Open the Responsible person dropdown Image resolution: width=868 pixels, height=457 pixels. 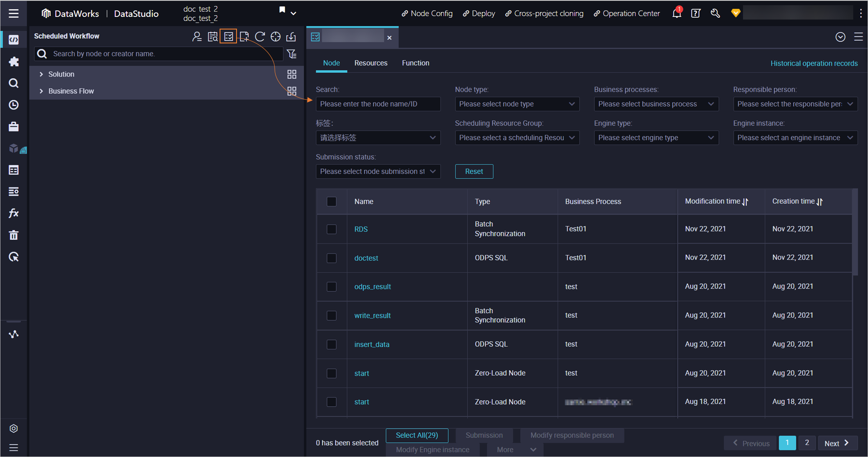(795, 104)
